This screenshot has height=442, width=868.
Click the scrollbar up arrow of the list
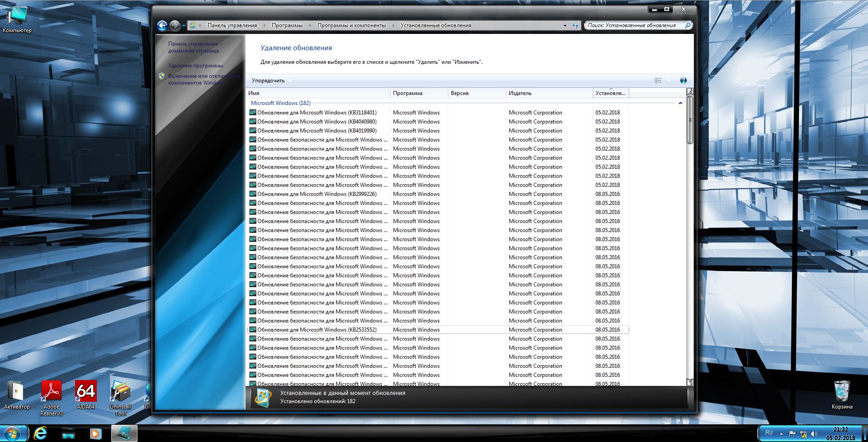pyautogui.click(x=690, y=92)
